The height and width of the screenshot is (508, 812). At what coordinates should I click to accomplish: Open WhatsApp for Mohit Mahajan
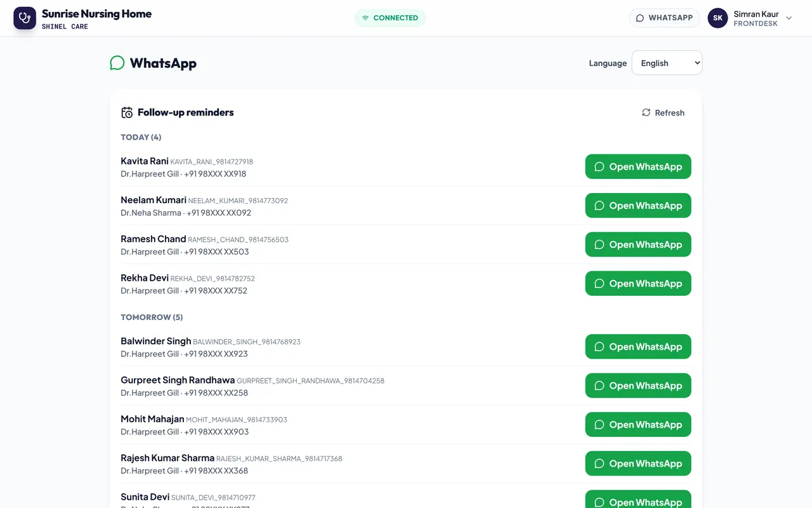(638, 424)
